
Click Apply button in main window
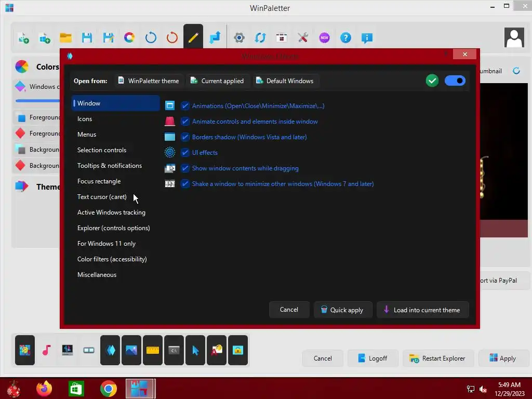[503, 358]
